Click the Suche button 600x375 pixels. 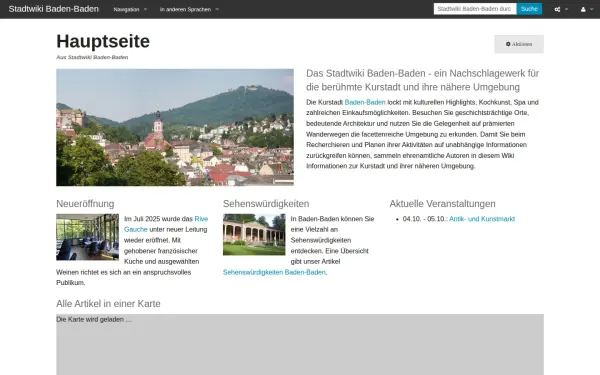(529, 9)
